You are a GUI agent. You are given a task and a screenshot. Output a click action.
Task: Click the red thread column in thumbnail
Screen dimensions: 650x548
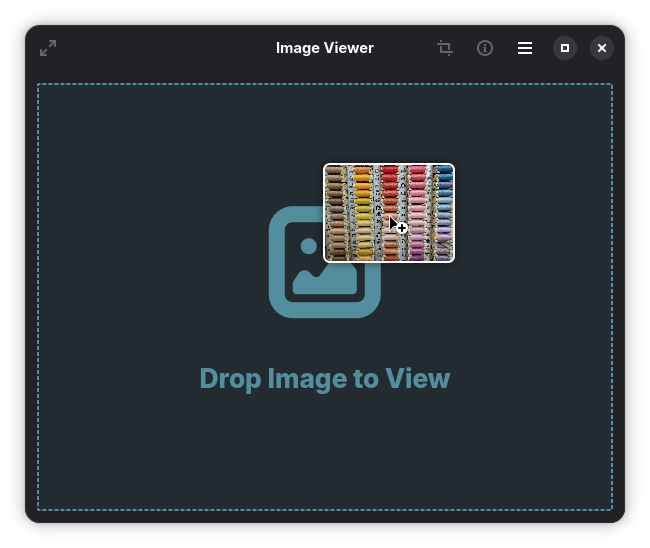390,190
